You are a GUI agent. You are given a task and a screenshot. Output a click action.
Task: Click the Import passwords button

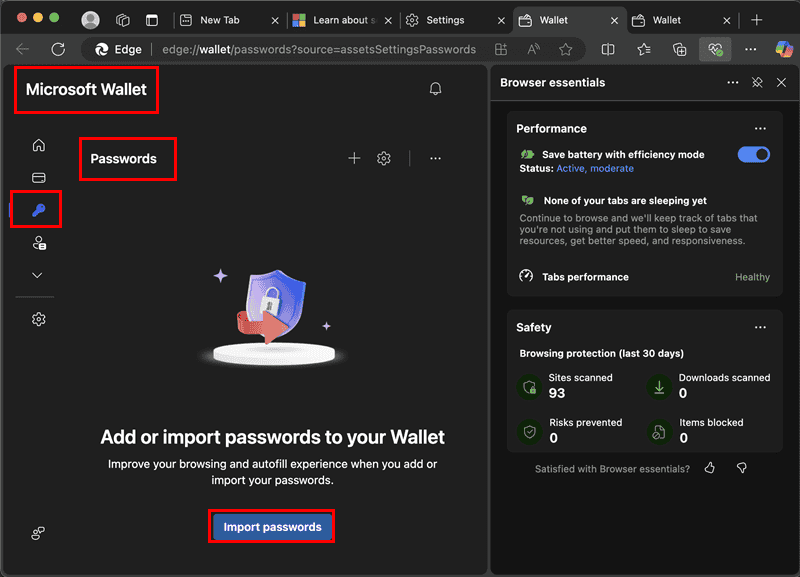(272, 526)
